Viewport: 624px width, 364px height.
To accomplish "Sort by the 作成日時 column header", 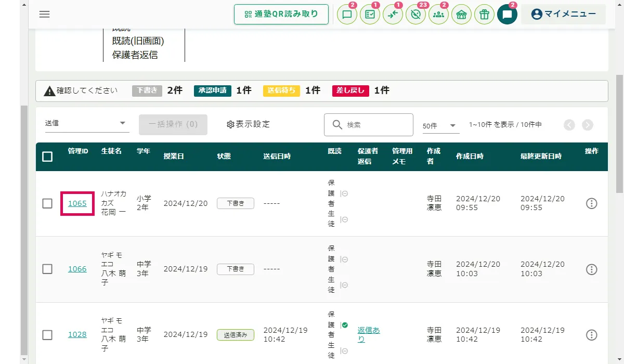I will pos(470,156).
